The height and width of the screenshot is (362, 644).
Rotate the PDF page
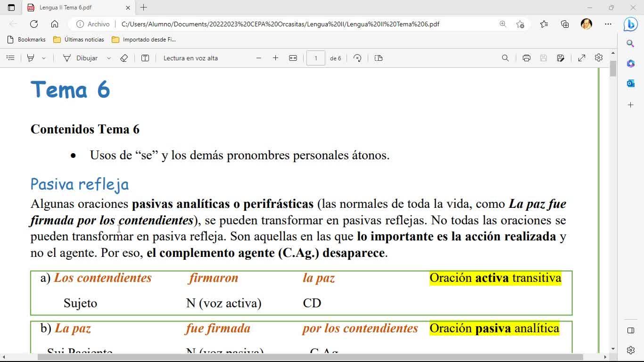pos(357,58)
